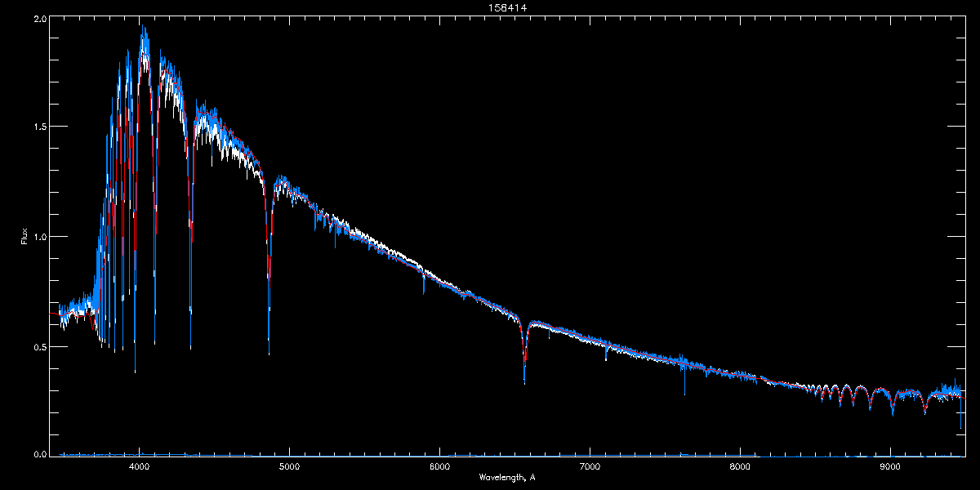This screenshot has height=490, width=980.
Task: Select the Flux y-axis label
Action: tap(24, 237)
